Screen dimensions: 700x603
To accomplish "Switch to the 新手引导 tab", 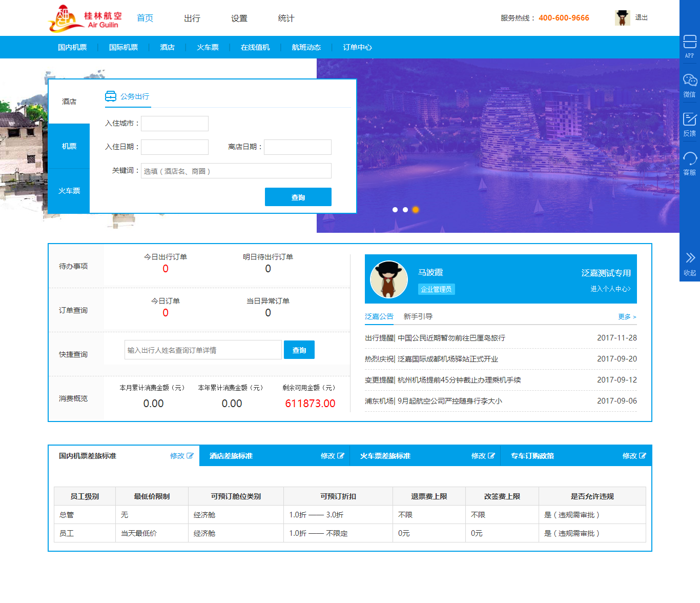I will tap(418, 316).
